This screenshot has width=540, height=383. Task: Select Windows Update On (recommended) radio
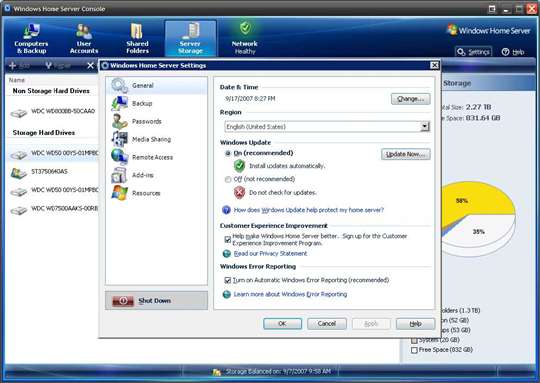(x=228, y=153)
